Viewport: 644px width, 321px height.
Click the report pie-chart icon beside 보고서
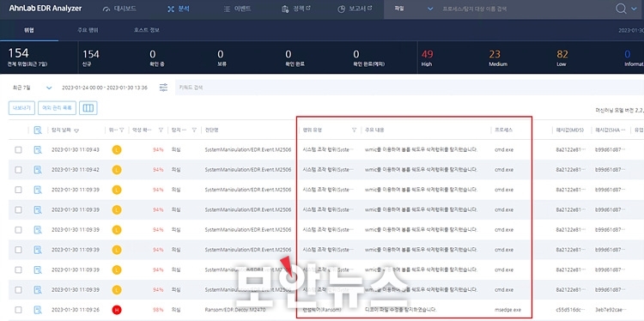coord(341,9)
